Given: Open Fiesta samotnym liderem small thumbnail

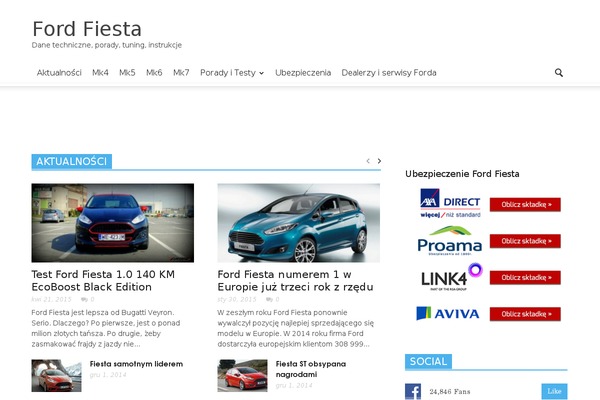Looking at the screenshot, I should [x=56, y=376].
